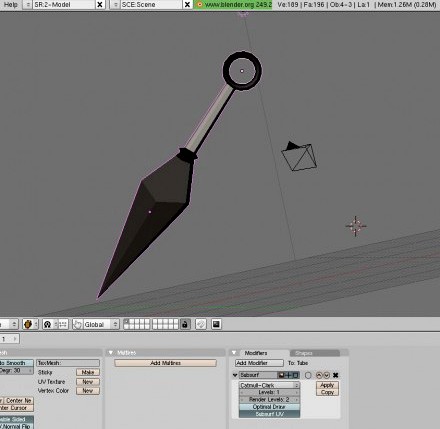
Task: Open the screen selector dropdown beside SR:2-Model
Action: [27, 5]
